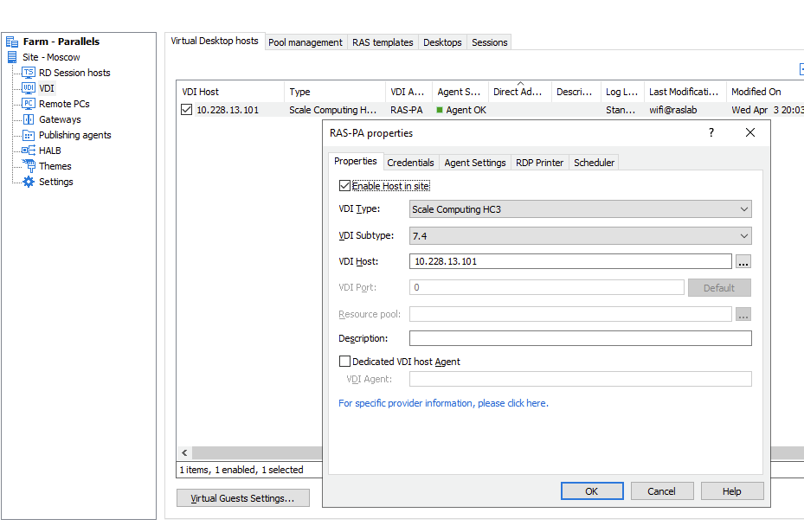The height and width of the screenshot is (532, 804).
Task: Click the 10.228.13.101 host cell
Action: [x=228, y=110]
